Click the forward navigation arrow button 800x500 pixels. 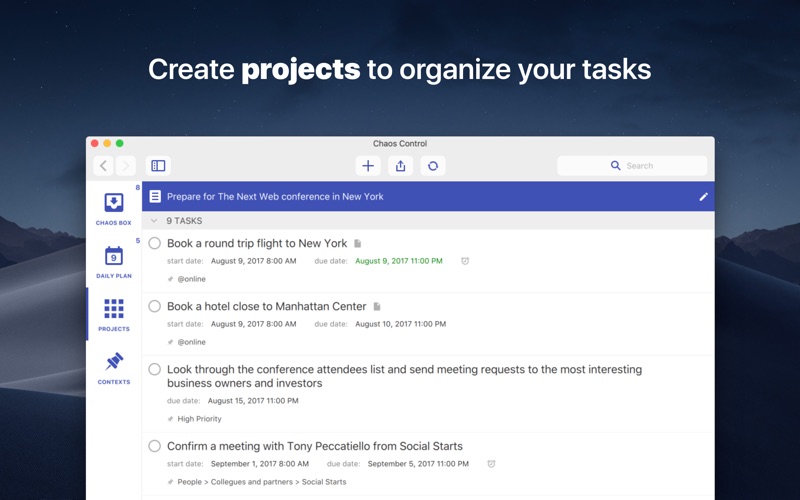pyautogui.click(x=125, y=166)
